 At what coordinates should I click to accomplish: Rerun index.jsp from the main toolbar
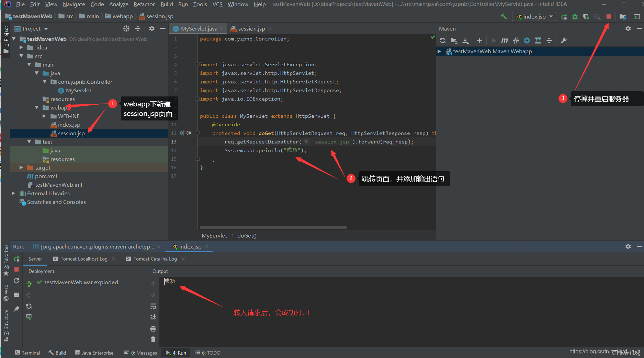coord(564,16)
